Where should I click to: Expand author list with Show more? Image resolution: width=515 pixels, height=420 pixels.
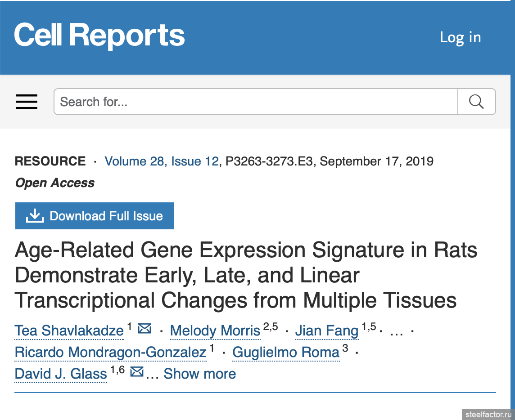pyautogui.click(x=200, y=374)
